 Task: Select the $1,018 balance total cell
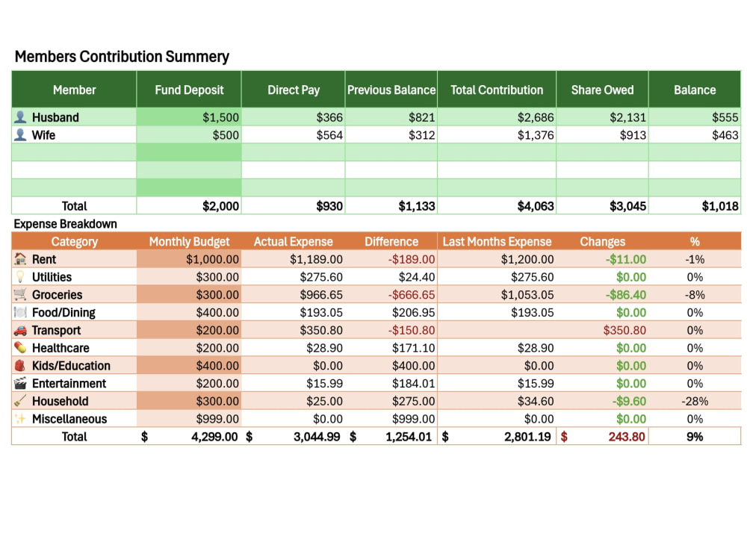tap(695, 206)
